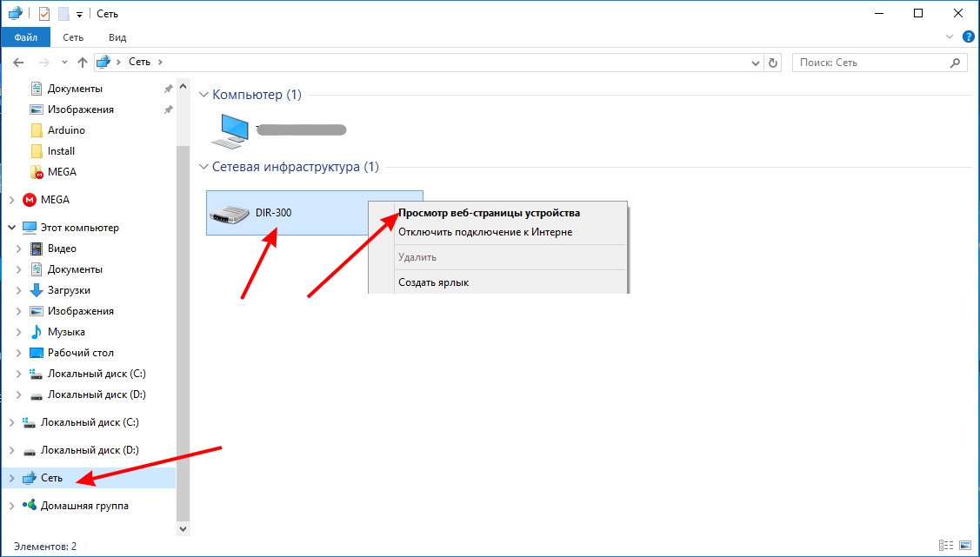The width and height of the screenshot is (980, 557).
Task: Expand the ribbon via the chevron near Help
Action: (950, 36)
